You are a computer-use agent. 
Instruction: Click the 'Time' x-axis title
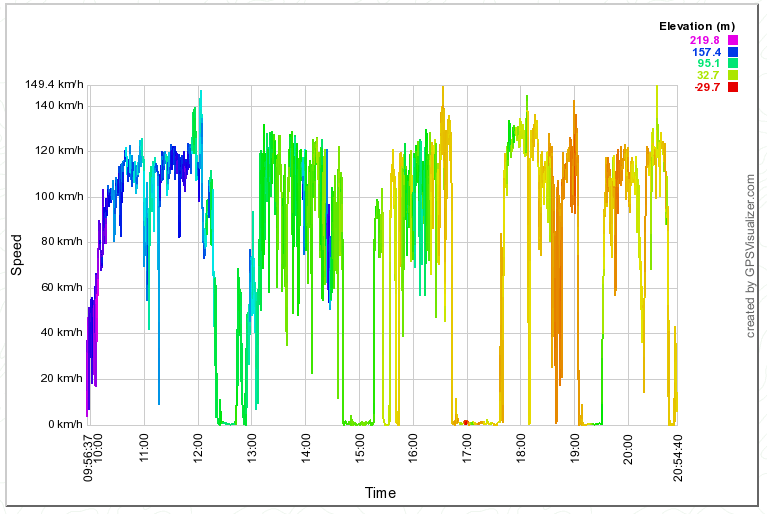point(380,493)
